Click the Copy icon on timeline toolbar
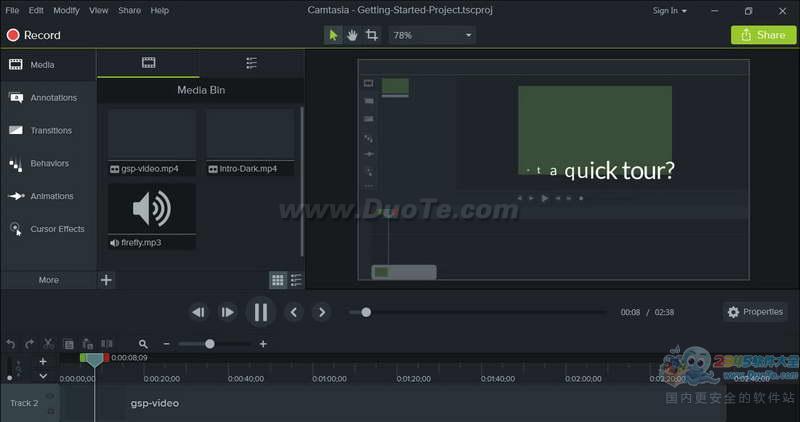This screenshot has width=800, height=422. (x=68, y=344)
